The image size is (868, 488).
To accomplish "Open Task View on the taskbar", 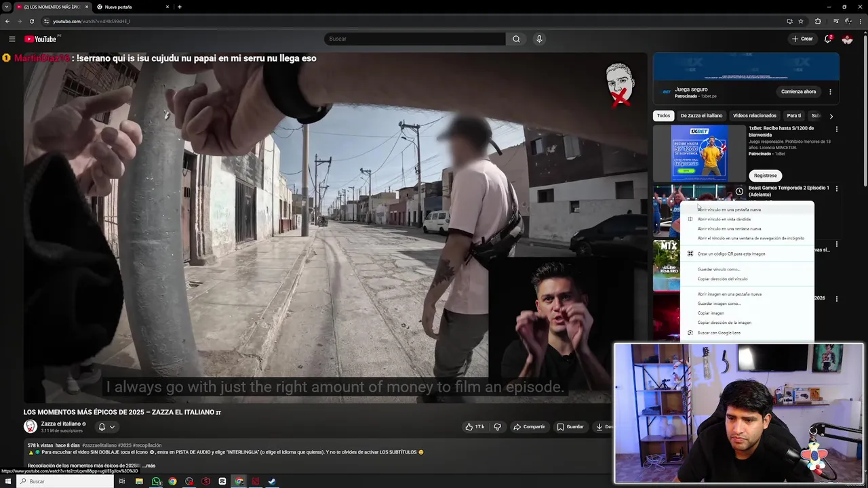I will point(122,481).
